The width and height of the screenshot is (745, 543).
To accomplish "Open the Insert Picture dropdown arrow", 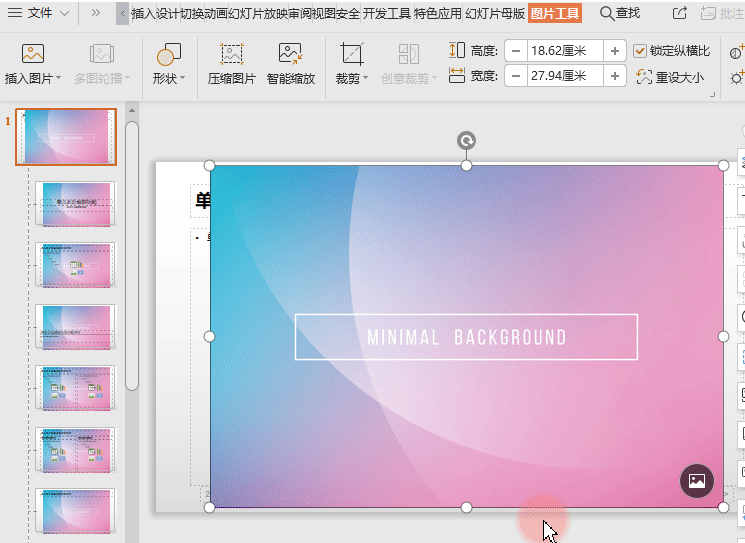I will 59,78.
